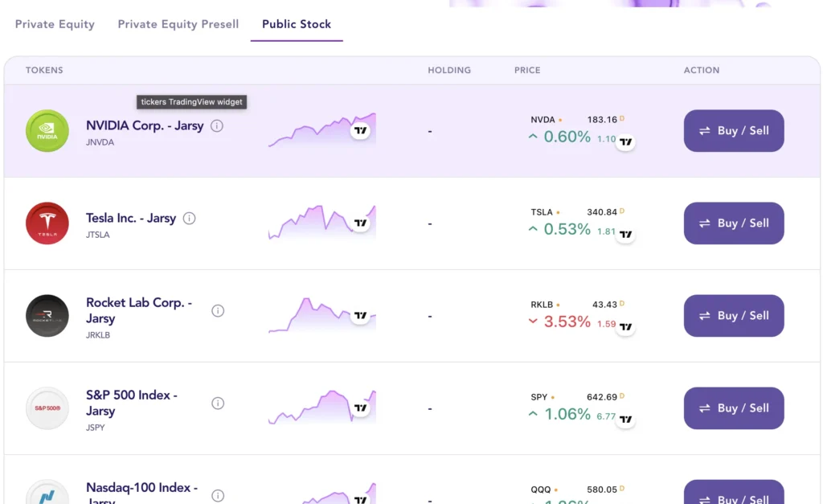Image resolution: width=823 pixels, height=504 pixels.
Task: Click Buy / Sell for Rocket Lab Corp.
Action: [x=734, y=316]
